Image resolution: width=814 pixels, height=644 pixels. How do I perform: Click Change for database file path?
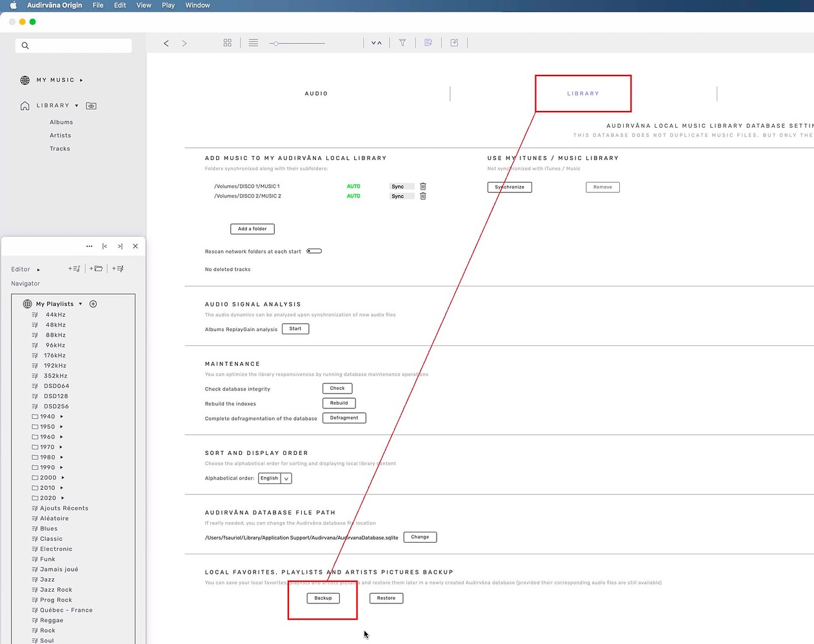click(420, 537)
